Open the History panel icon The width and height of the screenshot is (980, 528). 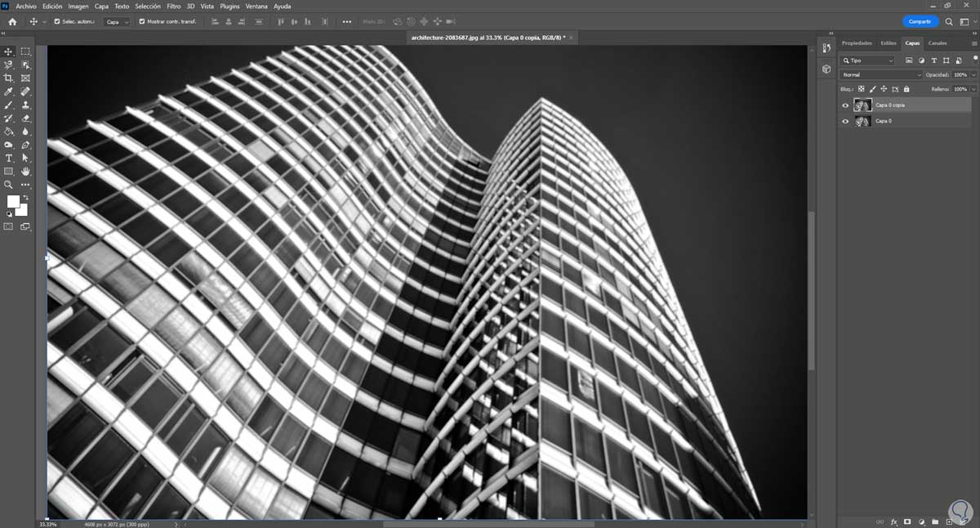(x=826, y=48)
